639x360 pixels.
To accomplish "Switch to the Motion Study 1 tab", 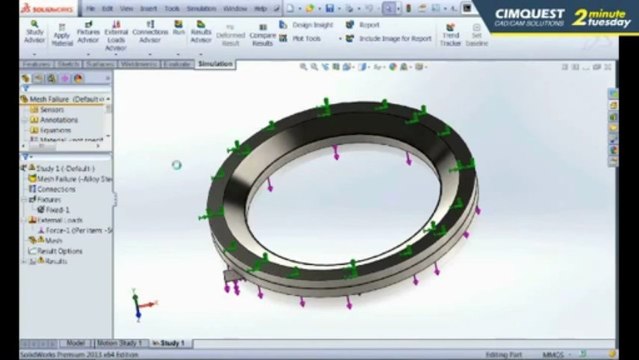I will tap(120, 343).
